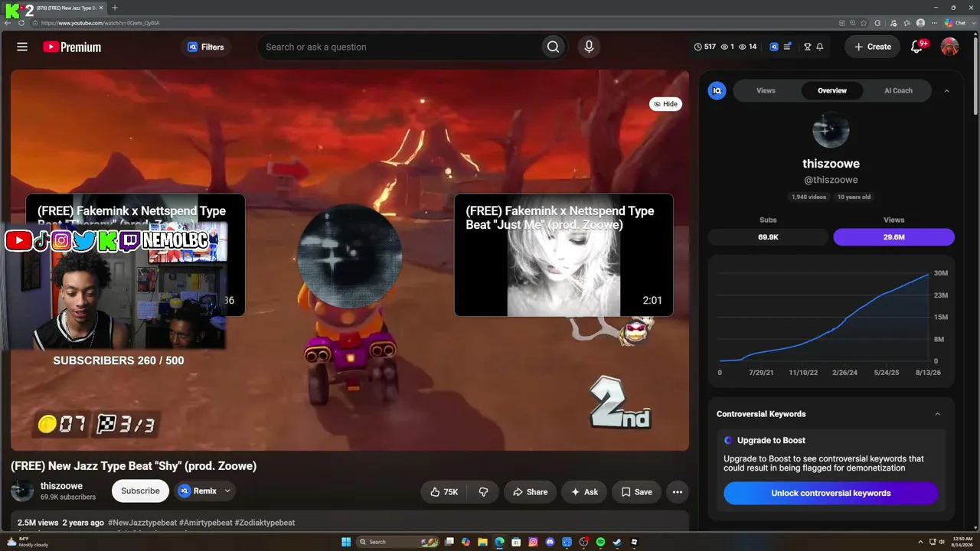Open Steam from the taskbar
Screen dimensions: 980x551
(x=617, y=542)
